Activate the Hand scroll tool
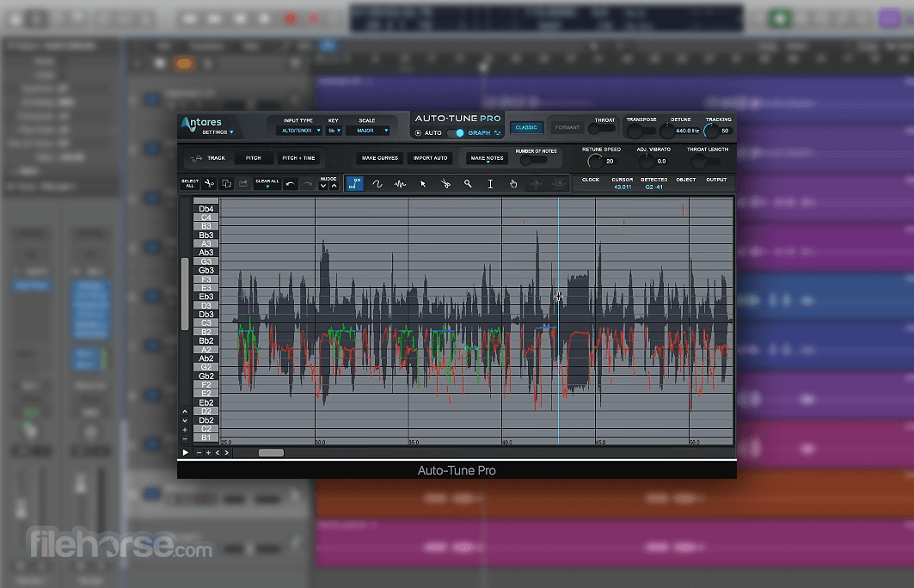This screenshot has height=588, width=914. [513, 184]
